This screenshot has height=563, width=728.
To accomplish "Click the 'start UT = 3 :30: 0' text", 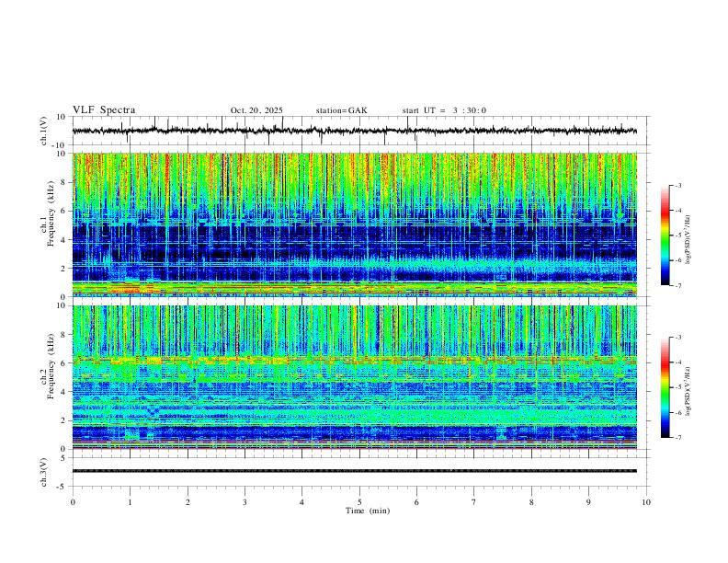I will click(444, 110).
